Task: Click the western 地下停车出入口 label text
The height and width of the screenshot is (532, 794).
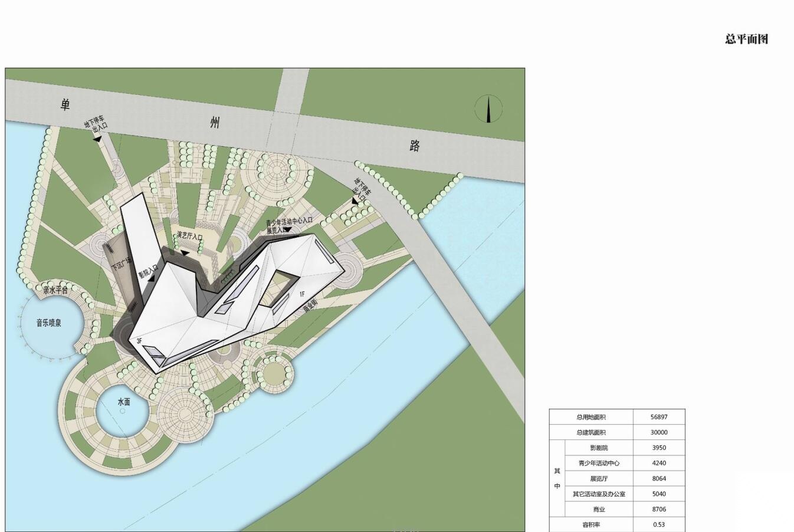Action: pos(96,123)
